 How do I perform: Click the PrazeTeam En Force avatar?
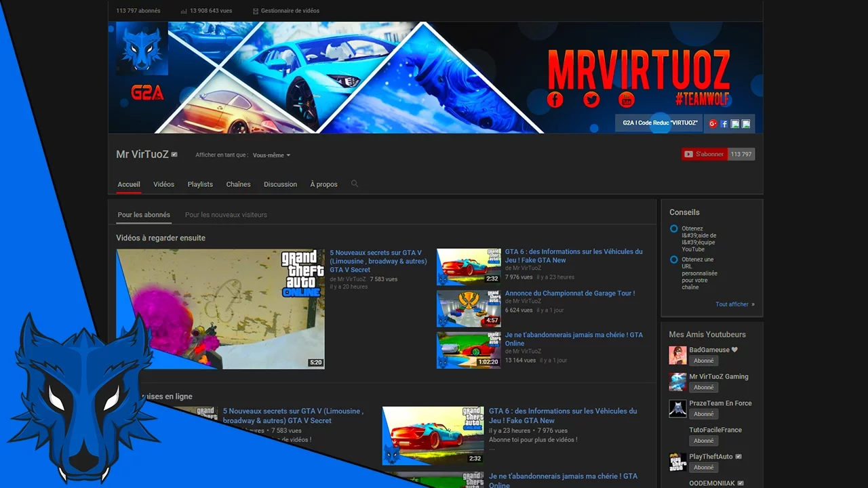677,408
